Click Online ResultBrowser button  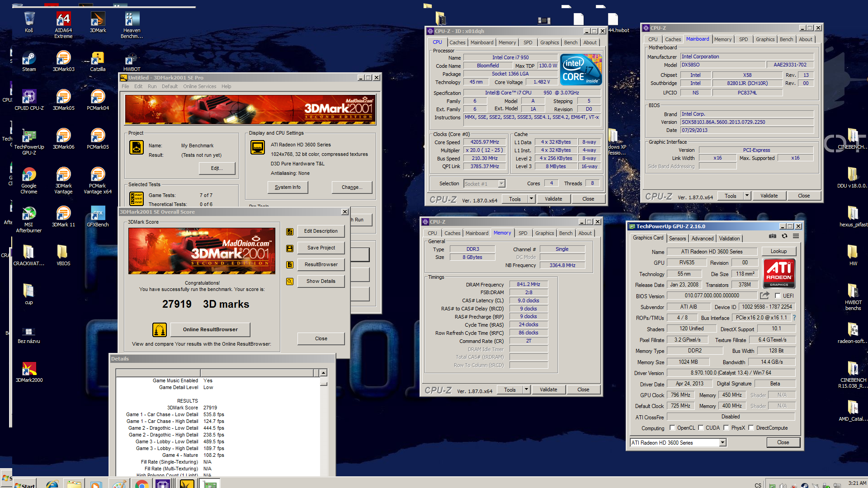[x=210, y=329]
